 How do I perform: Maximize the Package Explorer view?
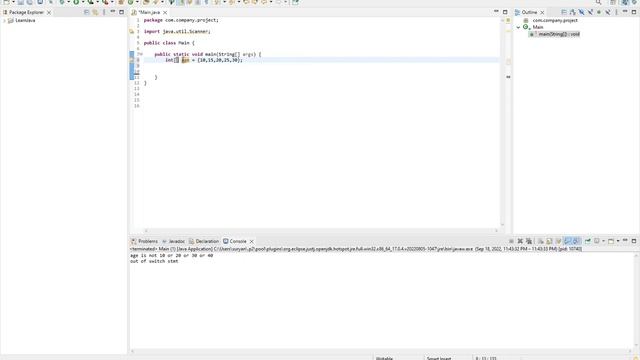pyautogui.click(x=121, y=12)
